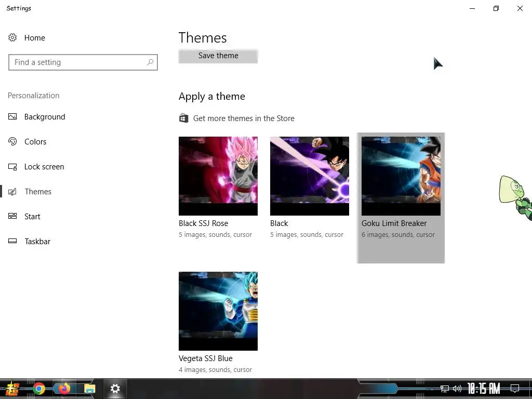
Task: Click the Home gear icon
Action: pos(12,37)
